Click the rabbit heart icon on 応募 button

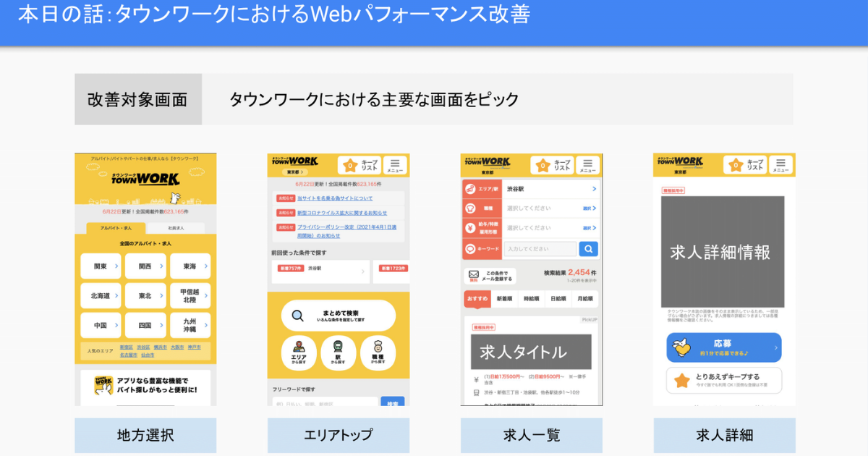681,348
